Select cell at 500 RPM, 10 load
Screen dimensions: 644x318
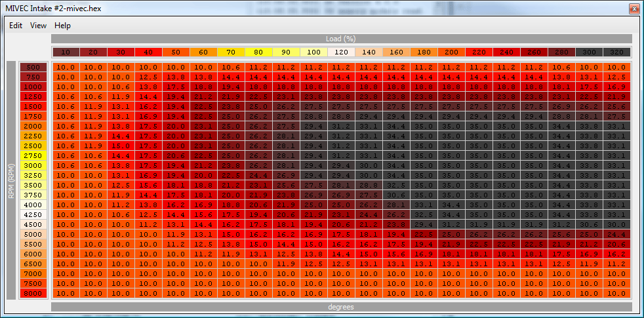click(x=66, y=67)
